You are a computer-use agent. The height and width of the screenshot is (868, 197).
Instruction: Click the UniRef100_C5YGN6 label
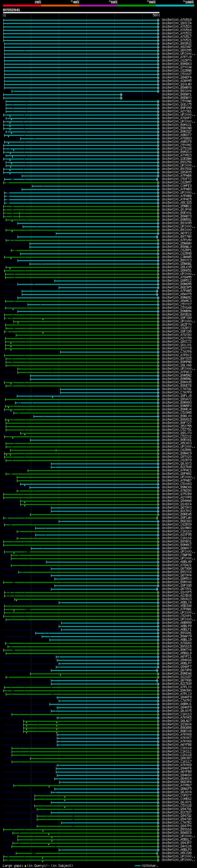tap(177, 101)
